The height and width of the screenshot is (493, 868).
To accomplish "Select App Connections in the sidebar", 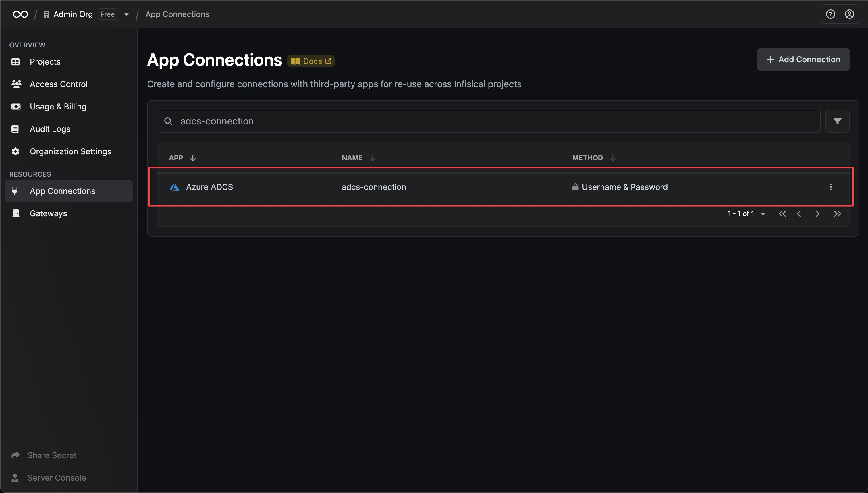I will coord(68,191).
